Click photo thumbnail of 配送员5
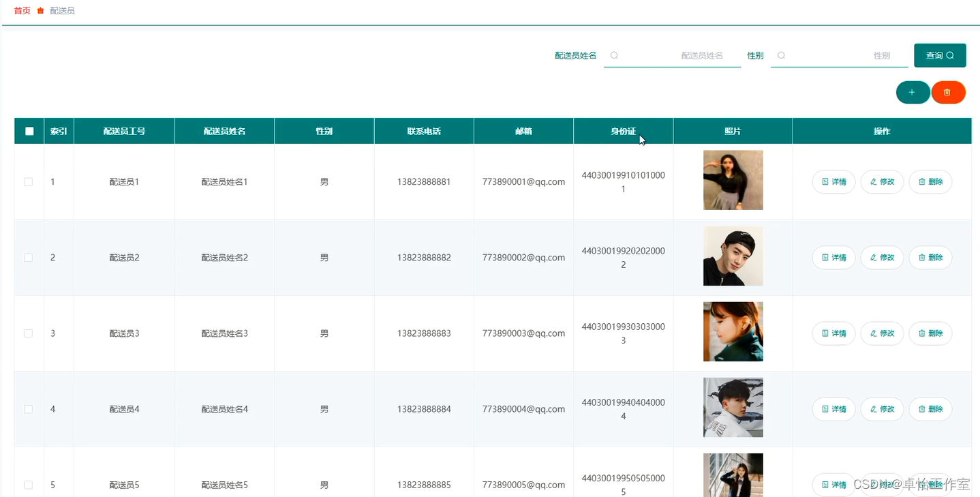 point(733,475)
